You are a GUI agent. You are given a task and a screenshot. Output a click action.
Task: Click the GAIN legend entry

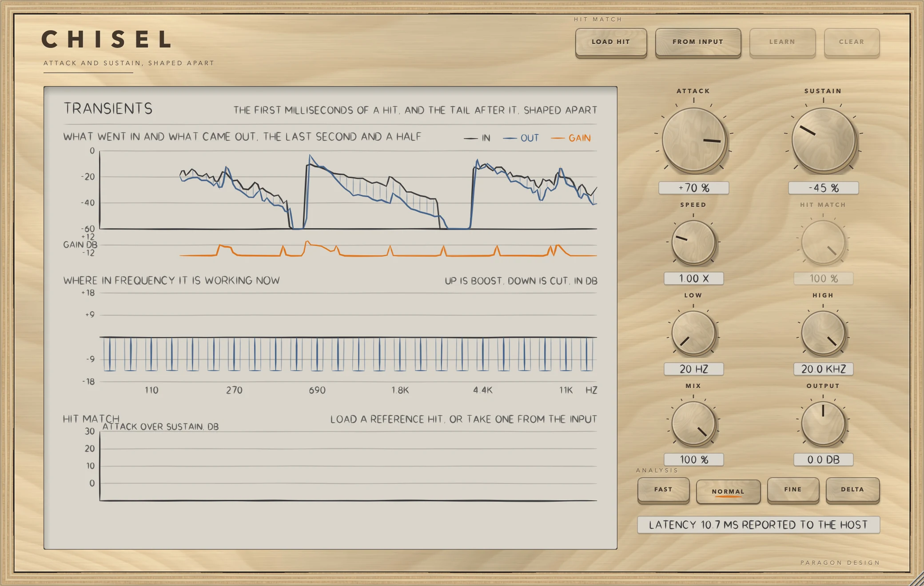tap(571, 138)
